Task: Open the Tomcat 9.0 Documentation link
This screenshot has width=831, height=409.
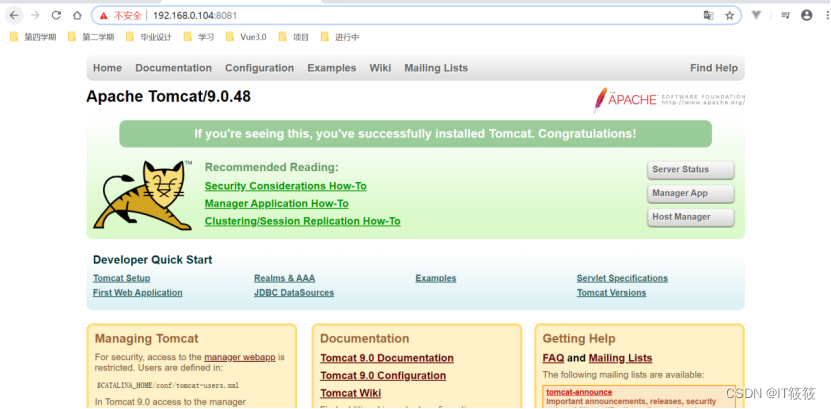Action: click(x=387, y=358)
